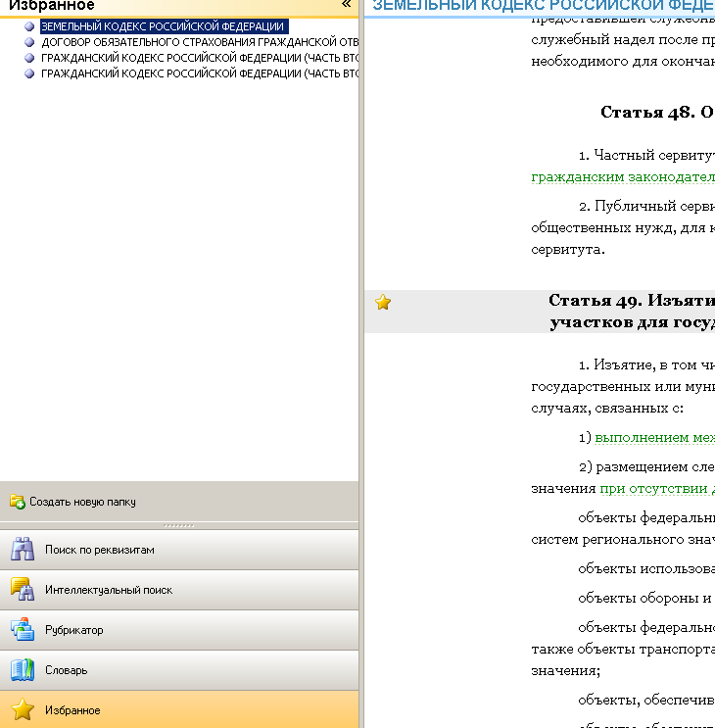The image size is (715, 728).
Task: Click the Рубрикатор windows icon
Action: point(23,630)
